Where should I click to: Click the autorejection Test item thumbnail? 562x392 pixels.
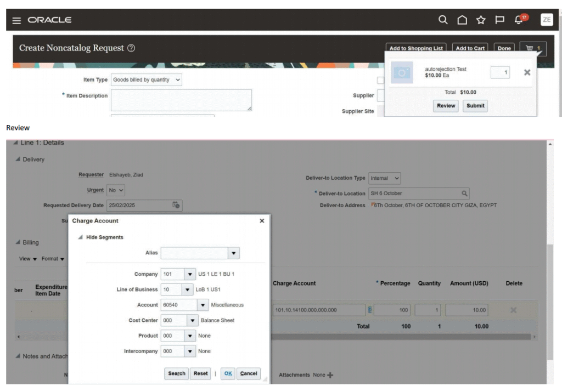pyautogui.click(x=402, y=72)
